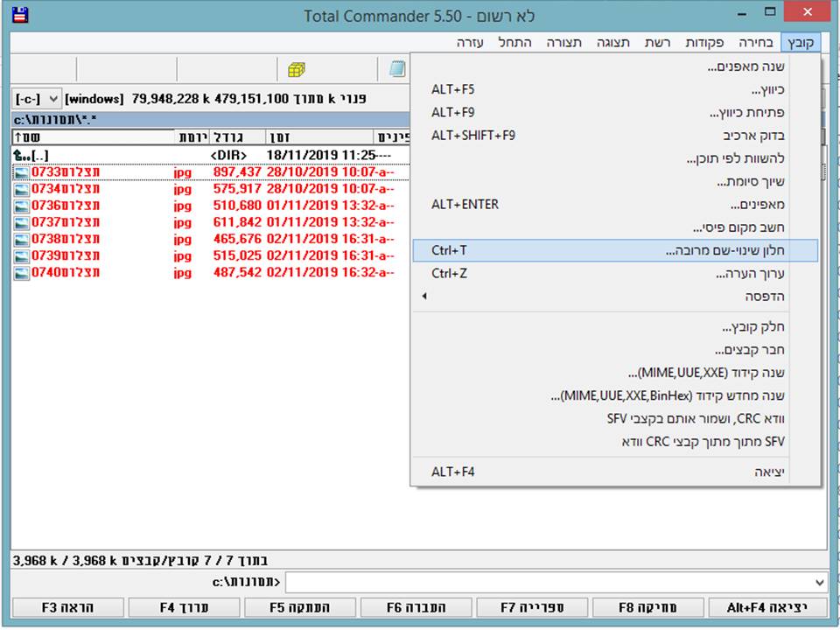
Task: Sort by the זמן date column header
Action: [x=319, y=137]
